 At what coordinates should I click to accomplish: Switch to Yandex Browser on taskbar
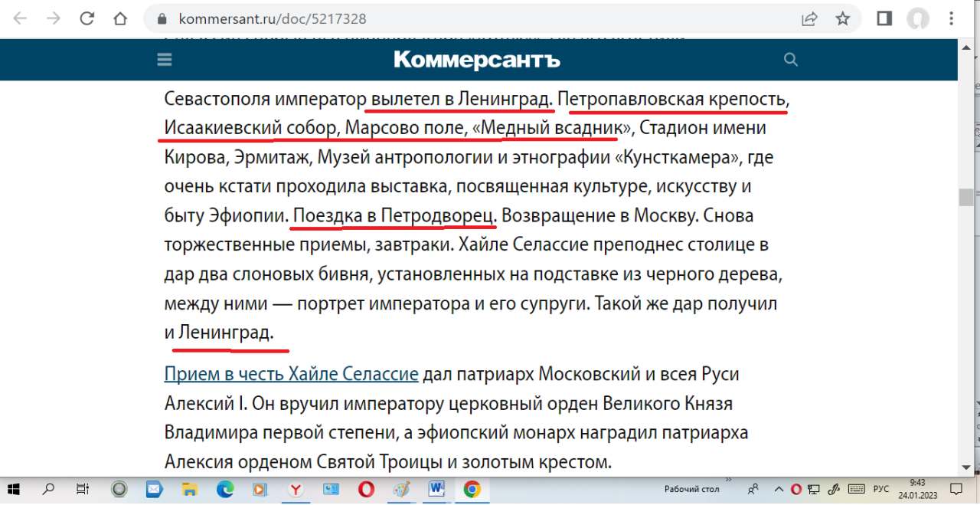point(296,489)
